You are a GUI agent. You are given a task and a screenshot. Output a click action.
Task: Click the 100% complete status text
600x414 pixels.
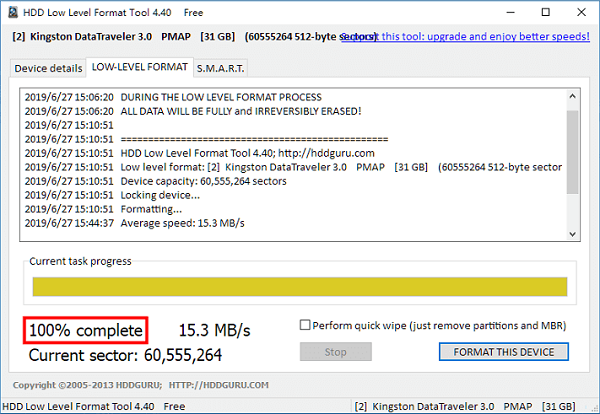pyautogui.click(x=86, y=330)
